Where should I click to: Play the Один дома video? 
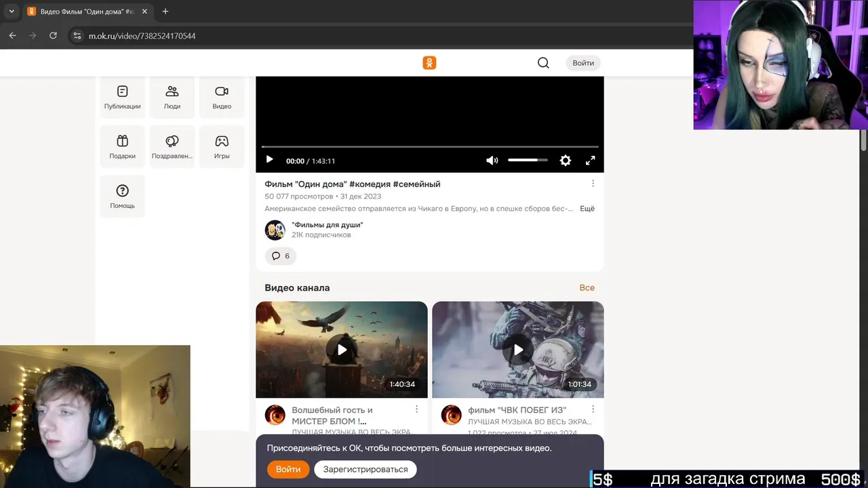(x=269, y=160)
